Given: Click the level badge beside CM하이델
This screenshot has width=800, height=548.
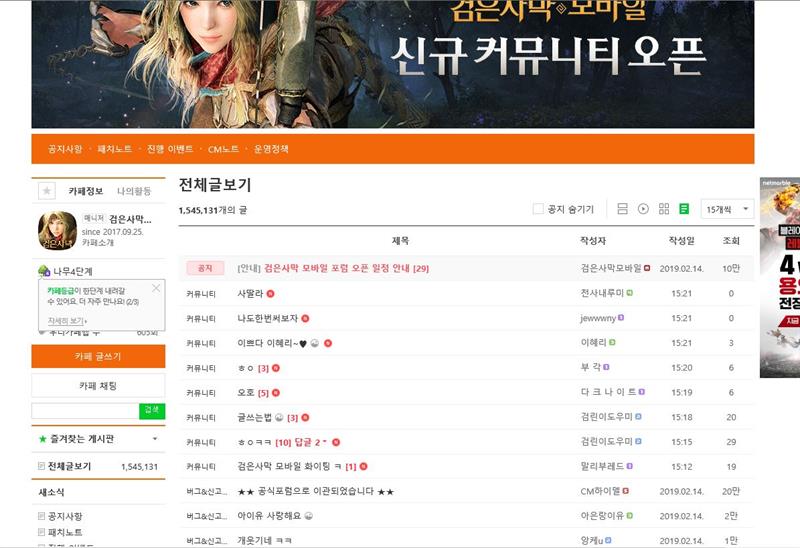Looking at the screenshot, I should pyautogui.click(x=626, y=491).
